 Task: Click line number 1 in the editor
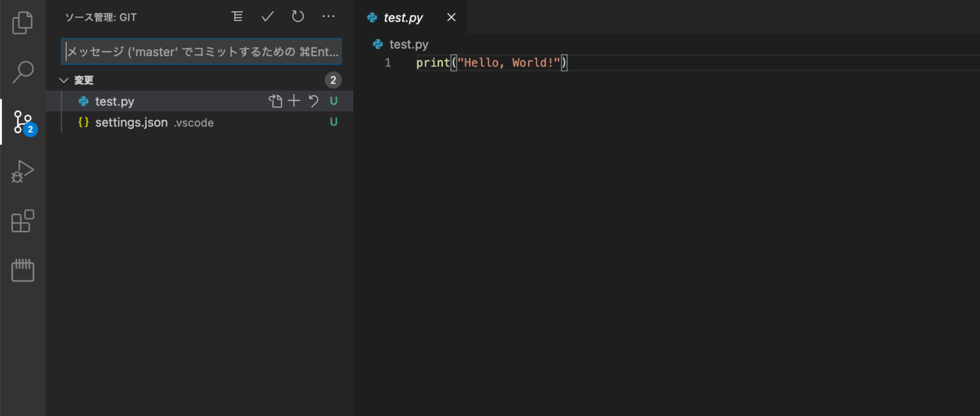pos(388,63)
